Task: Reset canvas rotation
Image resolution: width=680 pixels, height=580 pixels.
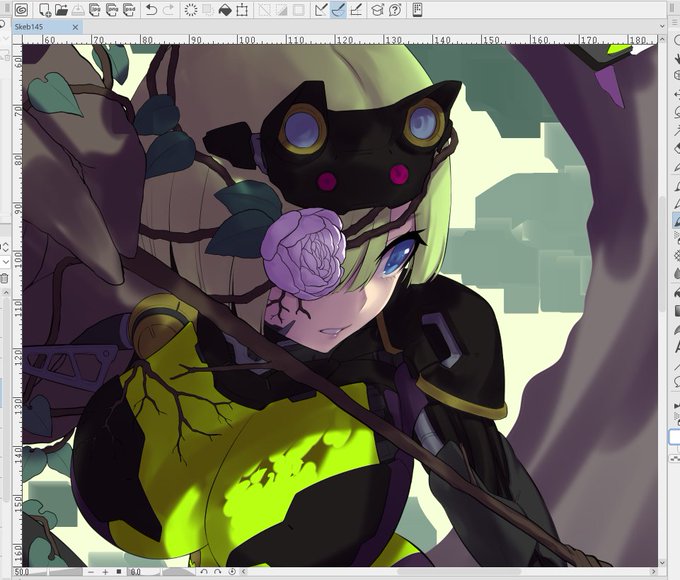Action: tap(232, 572)
